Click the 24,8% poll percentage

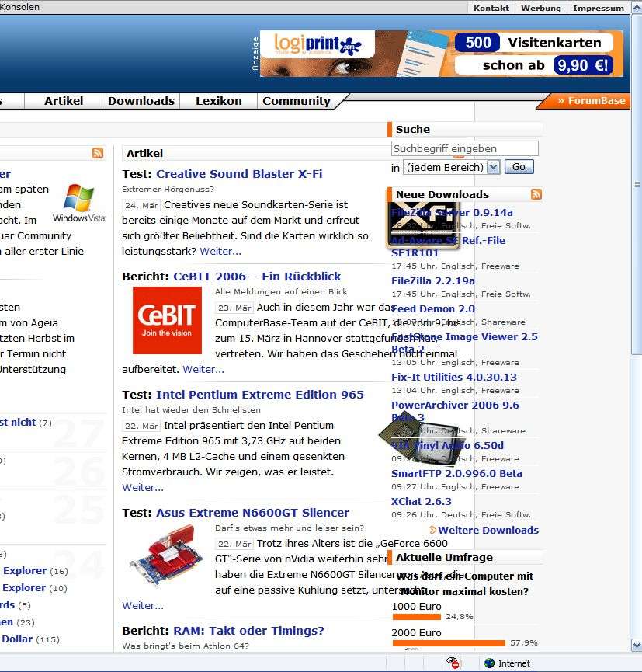click(459, 617)
